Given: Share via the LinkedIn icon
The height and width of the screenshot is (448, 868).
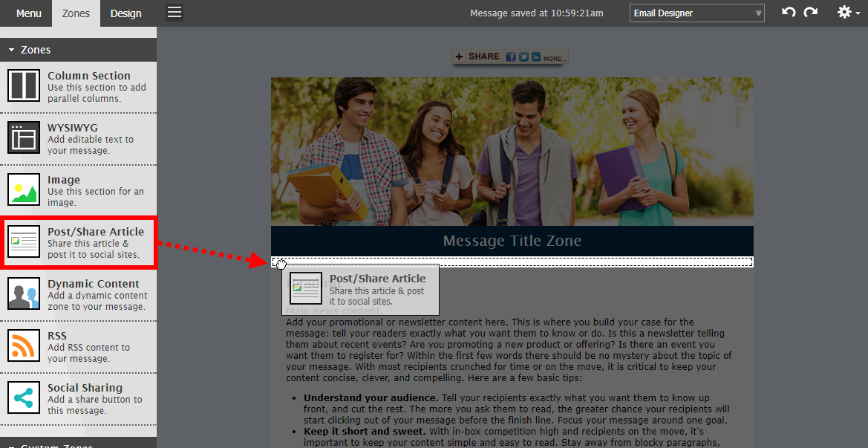Looking at the screenshot, I should (536, 57).
